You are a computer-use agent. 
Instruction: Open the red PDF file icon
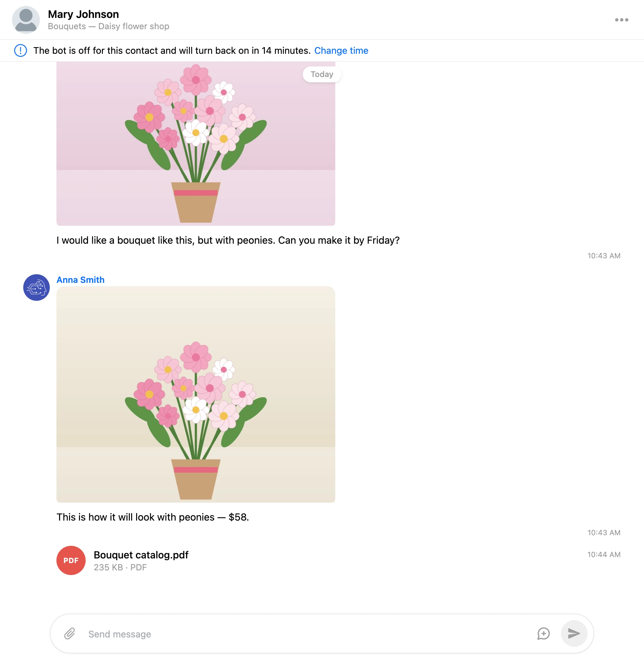point(71,560)
